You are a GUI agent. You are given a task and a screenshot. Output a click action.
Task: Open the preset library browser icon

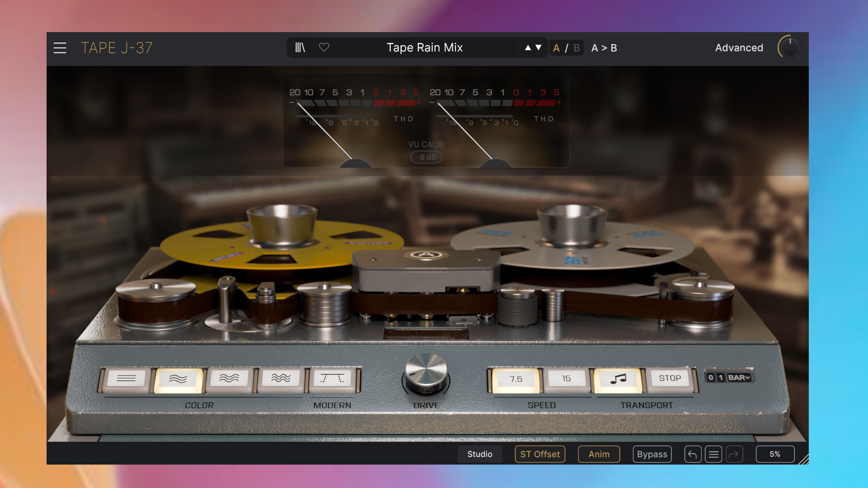[x=300, y=47]
